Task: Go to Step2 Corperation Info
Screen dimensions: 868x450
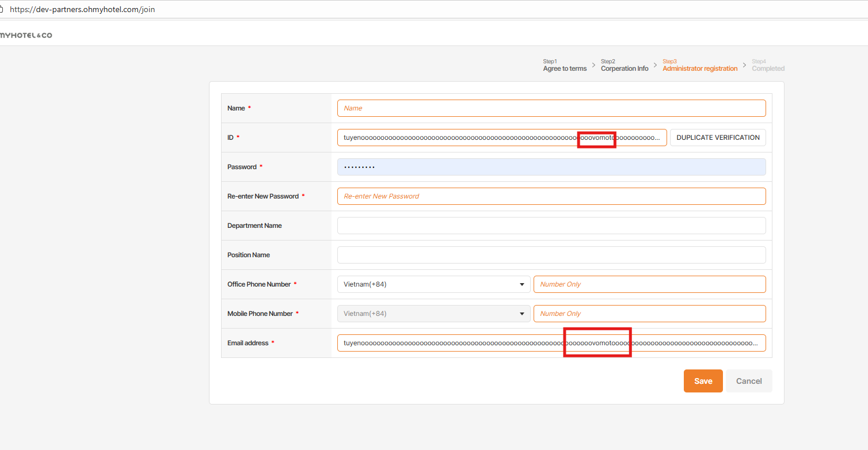Action: (625, 66)
